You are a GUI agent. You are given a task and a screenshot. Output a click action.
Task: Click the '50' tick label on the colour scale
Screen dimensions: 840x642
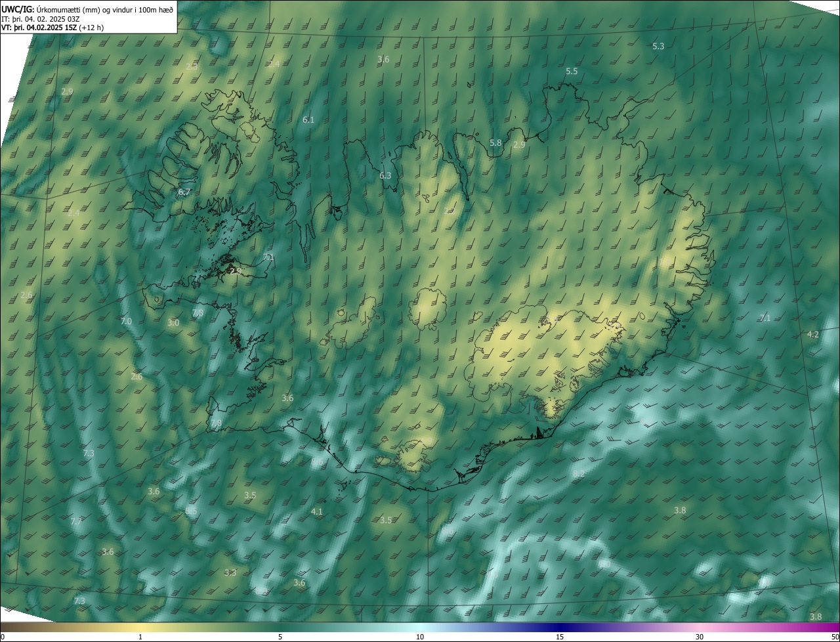tap(835, 637)
